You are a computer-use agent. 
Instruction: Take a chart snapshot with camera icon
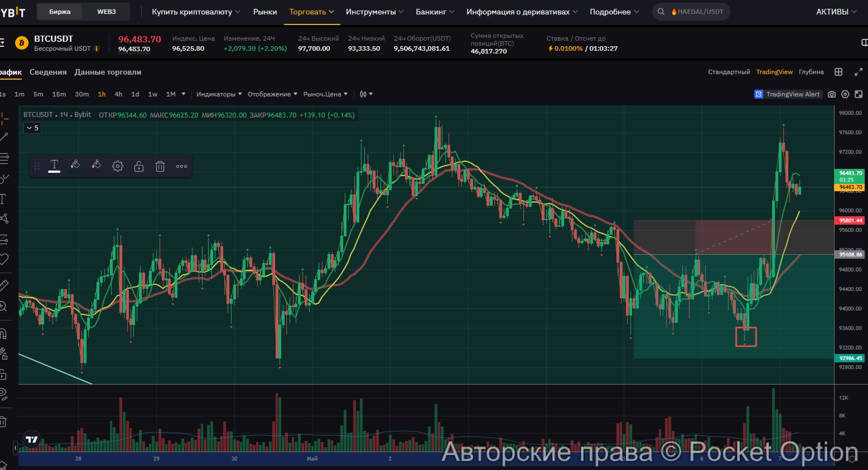[x=832, y=94]
